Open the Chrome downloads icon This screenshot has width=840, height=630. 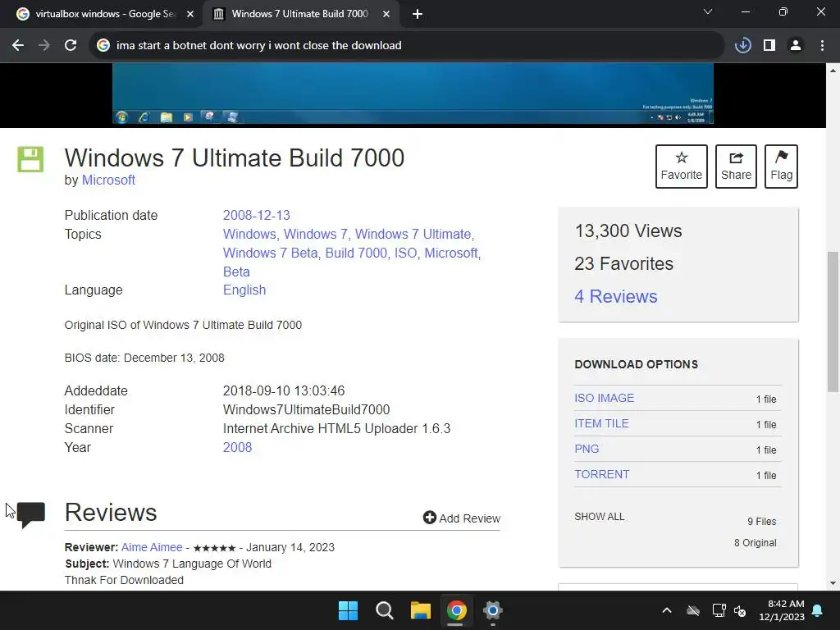742,46
